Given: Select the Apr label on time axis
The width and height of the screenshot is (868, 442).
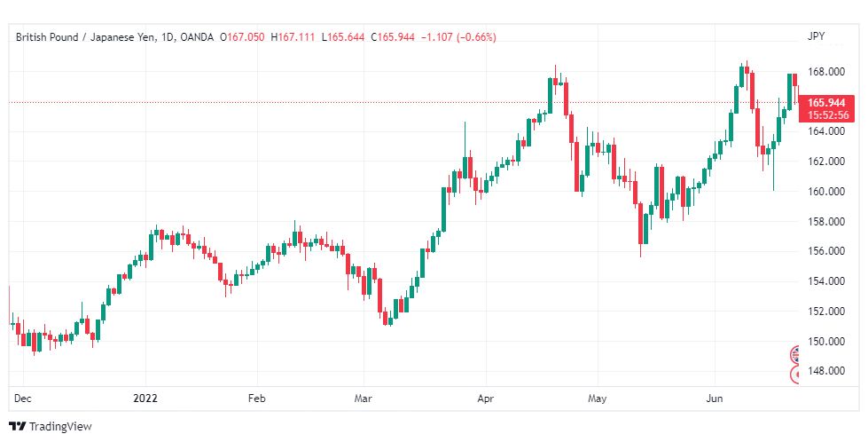Looking at the screenshot, I should [484, 399].
